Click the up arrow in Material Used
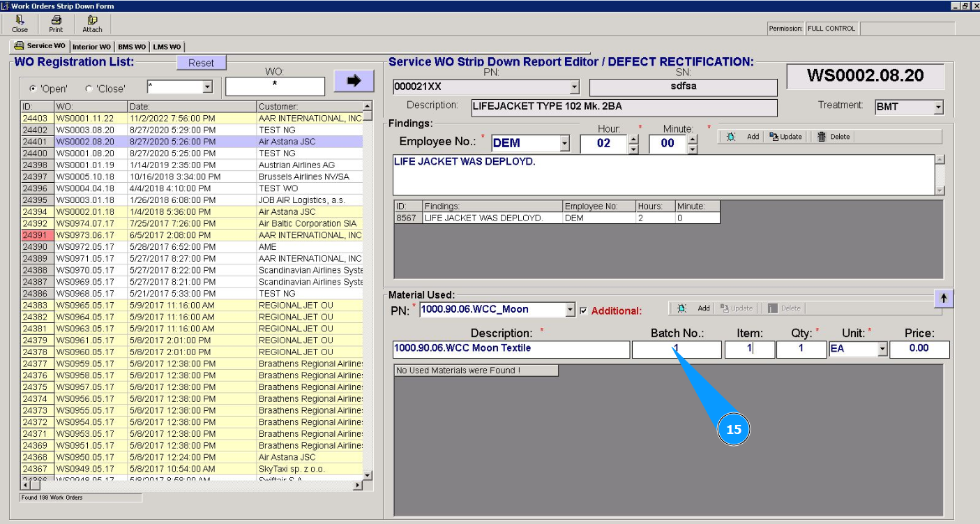The width and height of the screenshot is (980, 524). pos(944,298)
